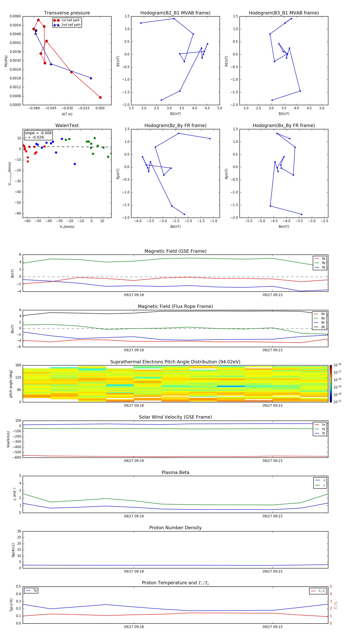Click '09/27 09:18' tick under temperature plot
Viewport: 351px width, 644px height.
pos(134,627)
